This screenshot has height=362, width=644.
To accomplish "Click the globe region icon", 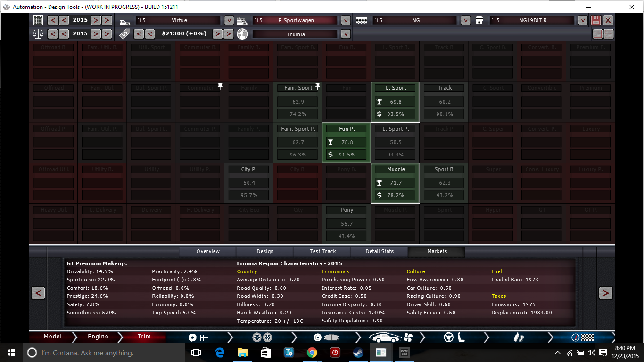I will [242, 34].
